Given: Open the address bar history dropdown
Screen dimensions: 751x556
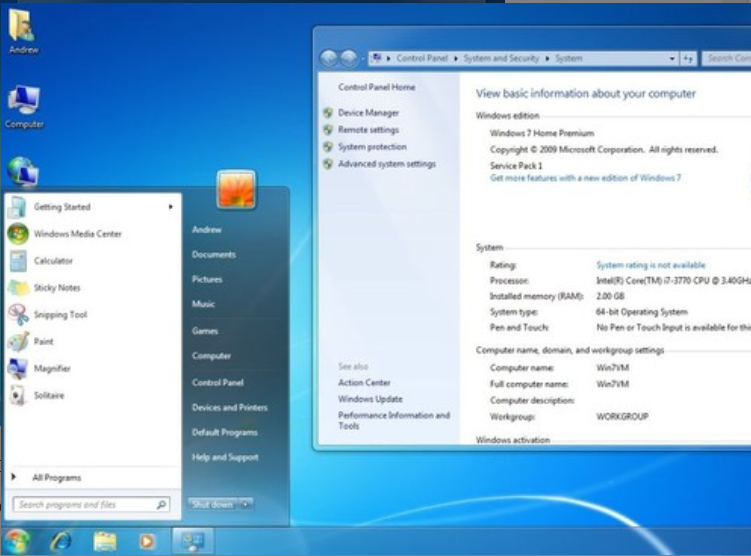Looking at the screenshot, I should (x=673, y=59).
